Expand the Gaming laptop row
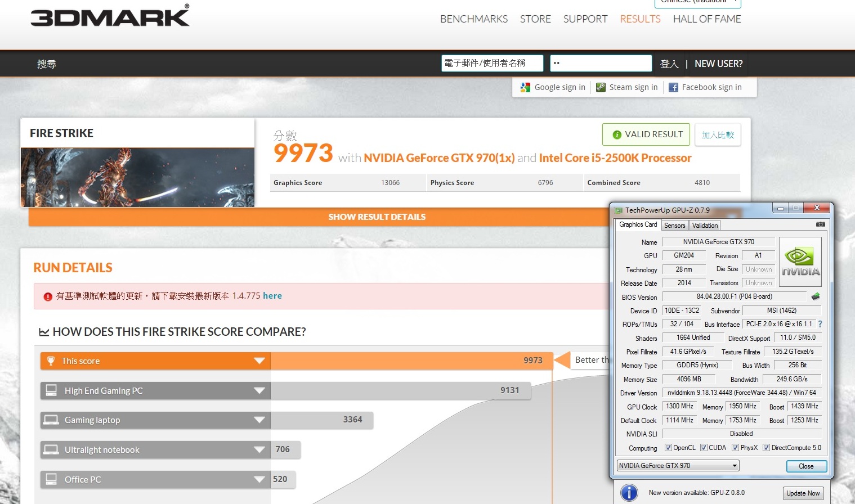Image resolution: width=855 pixels, height=504 pixels. [x=259, y=420]
